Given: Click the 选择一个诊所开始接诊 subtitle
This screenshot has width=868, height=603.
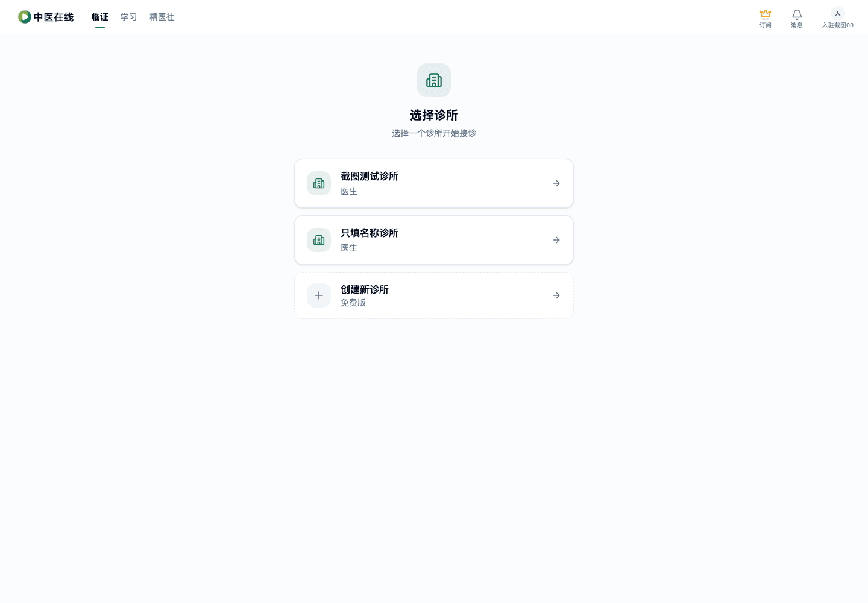Looking at the screenshot, I should tap(434, 133).
